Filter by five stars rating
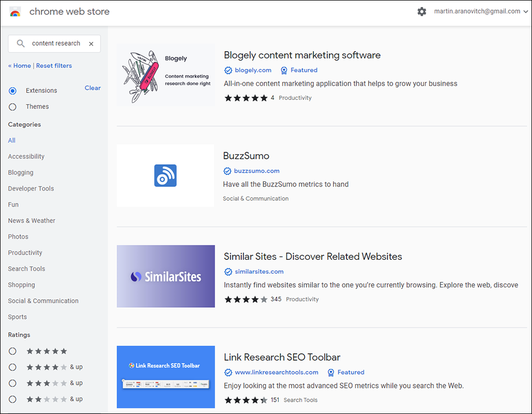This screenshot has width=532, height=414. click(x=13, y=351)
